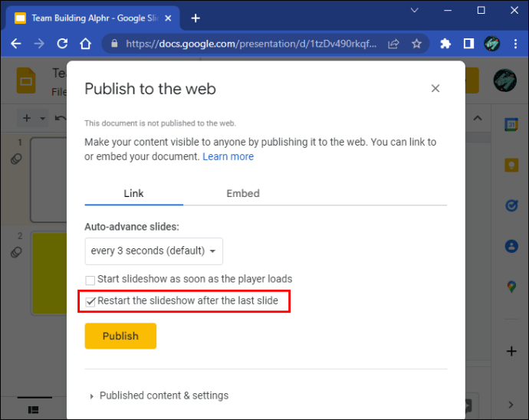Click the browser forward arrow
This screenshot has width=529, height=420.
(39, 44)
